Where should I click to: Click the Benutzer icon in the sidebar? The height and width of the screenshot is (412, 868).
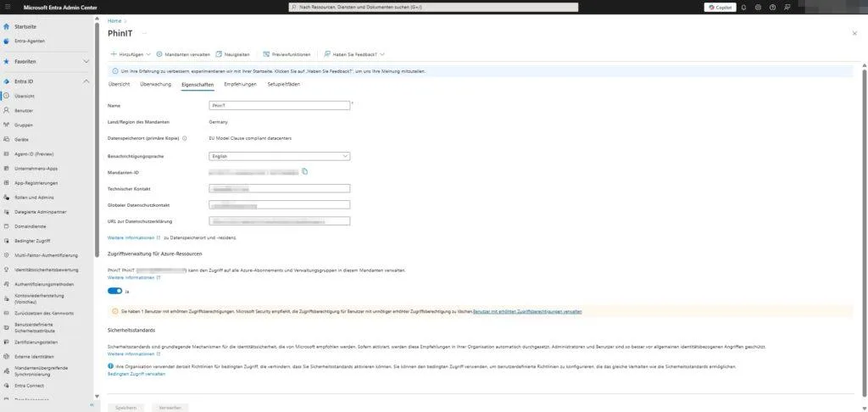point(7,110)
